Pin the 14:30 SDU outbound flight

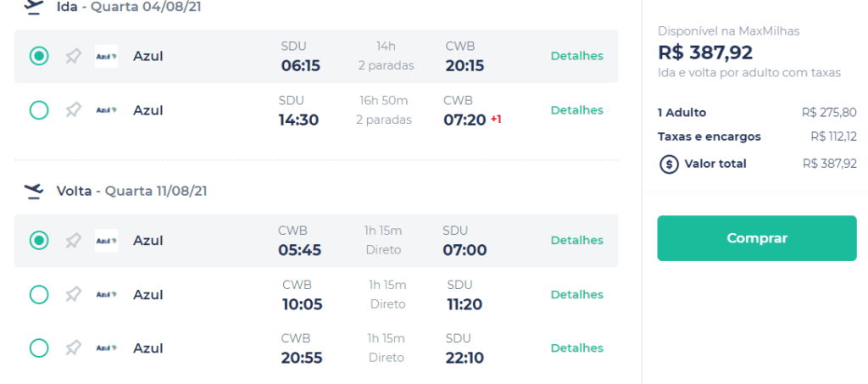coord(73,110)
